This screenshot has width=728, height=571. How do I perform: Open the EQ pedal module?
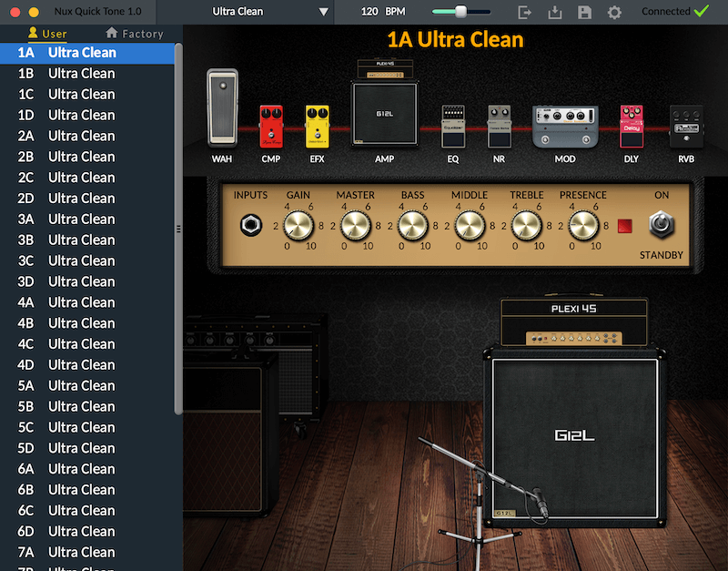click(x=453, y=126)
